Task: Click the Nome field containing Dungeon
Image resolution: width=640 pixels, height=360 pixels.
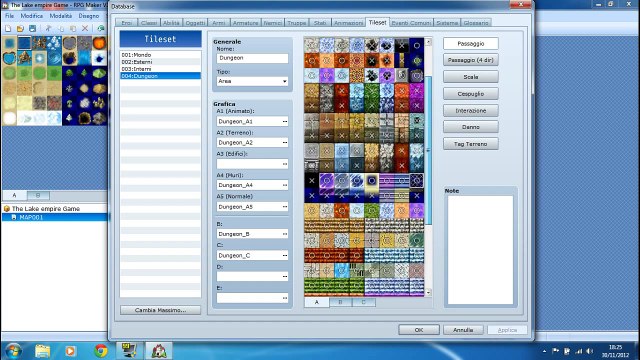Action: point(252,58)
